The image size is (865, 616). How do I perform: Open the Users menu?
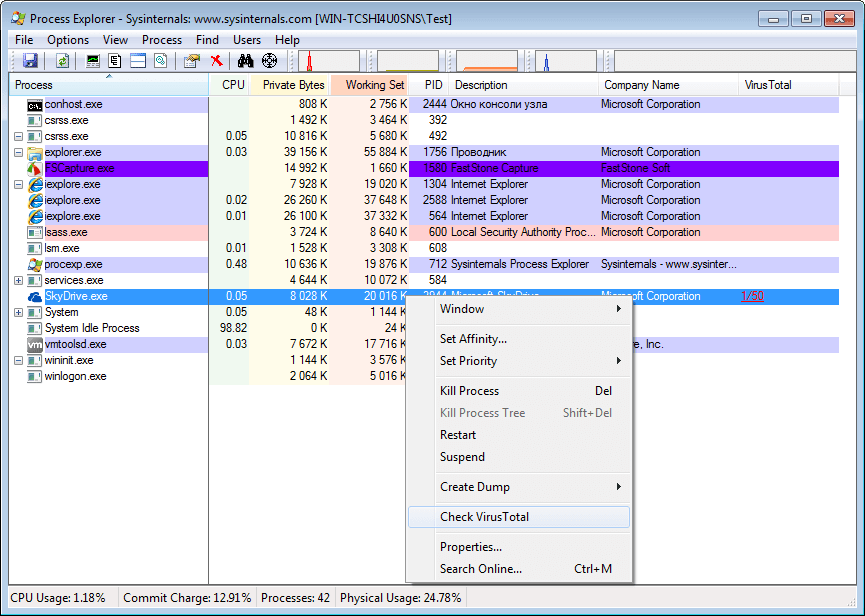[x=247, y=40]
